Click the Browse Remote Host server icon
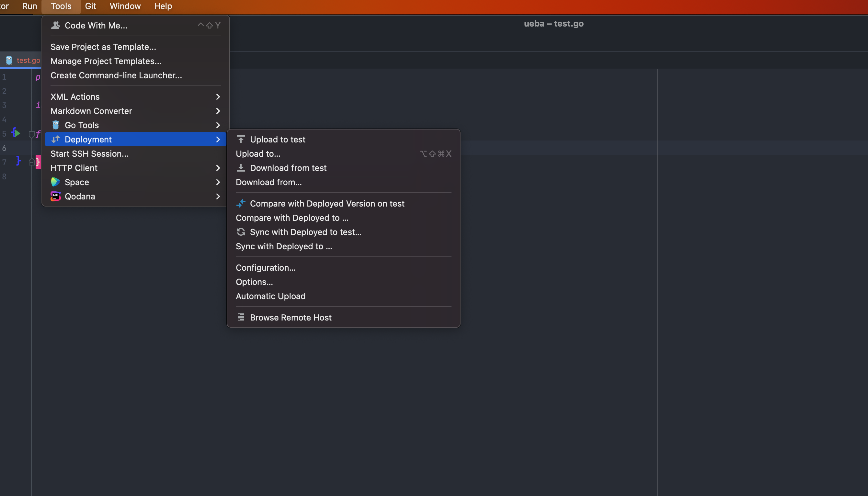The height and width of the screenshot is (496, 868). [241, 317]
